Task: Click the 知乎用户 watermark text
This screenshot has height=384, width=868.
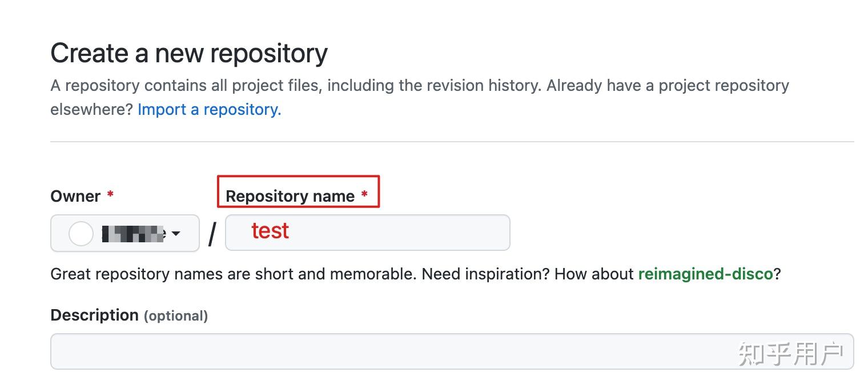Action: (791, 354)
